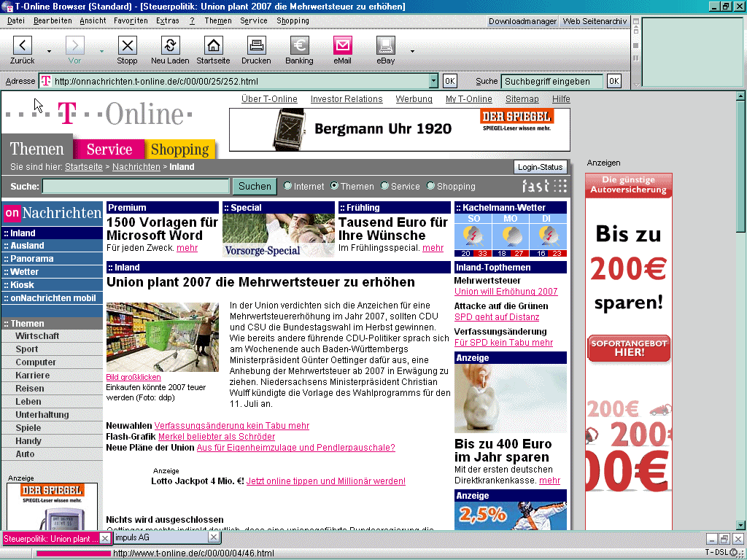Open Banking euro icon

[300, 46]
